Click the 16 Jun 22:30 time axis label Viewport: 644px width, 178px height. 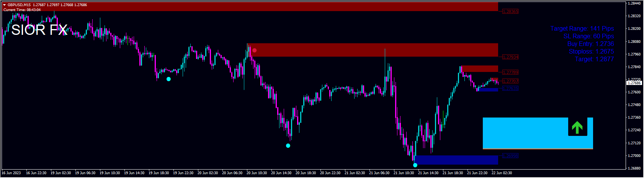pyautogui.click(x=36, y=173)
